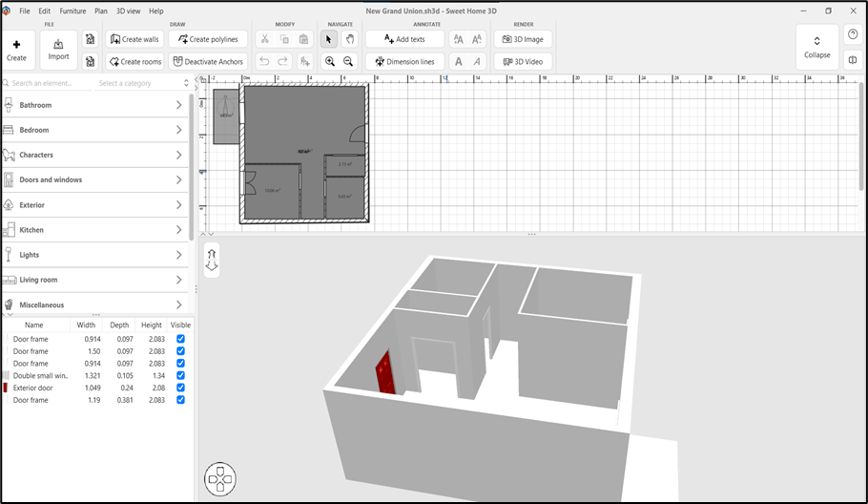This screenshot has height=504, width=868.
Task: Toggle visibility of 1.19 width Door frame
Action: click(x=180, y=400)
